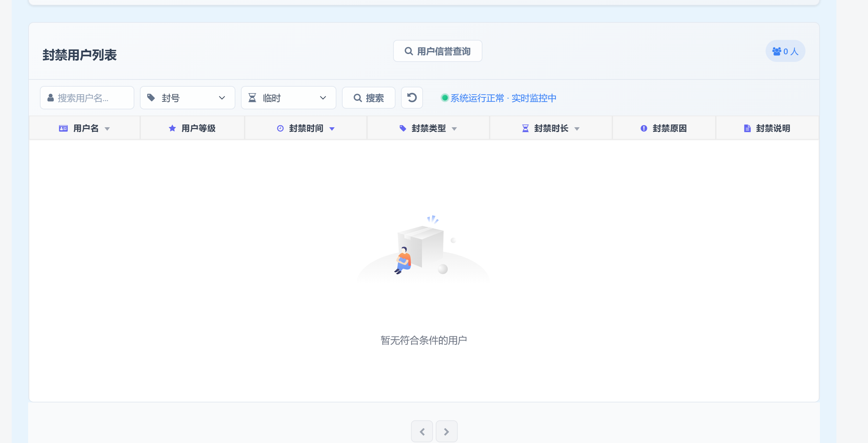Click the 搜索 search button
Image resolution: width=868 pixels, height=443 pixels.
[368, 98]
